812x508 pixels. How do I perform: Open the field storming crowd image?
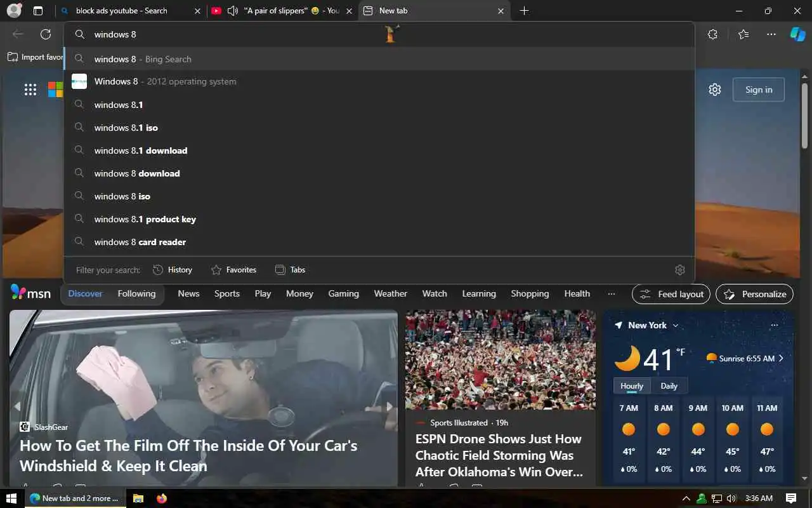(501, 360)
